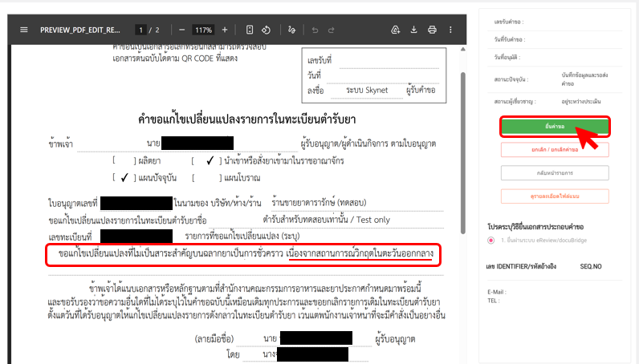Click the 117% zoom level field
This screenshot has height=364, width=639.
pyautogui.click(x=203, y=30)
